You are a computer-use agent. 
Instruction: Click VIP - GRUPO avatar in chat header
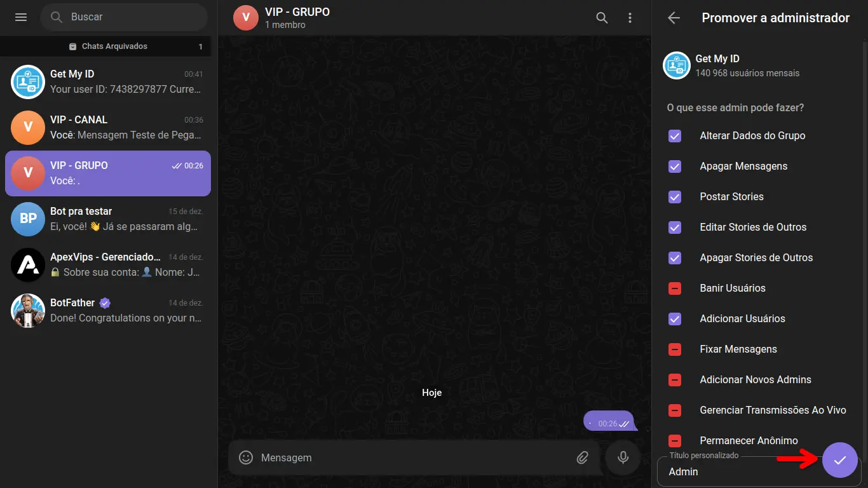[x=246, y=18]
